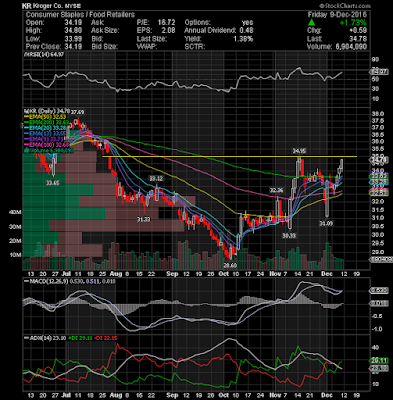This screenshot has height=400, width=393.
Task: Click the Volume value 6,904,090 in header
Action: (x=350, y=47)
